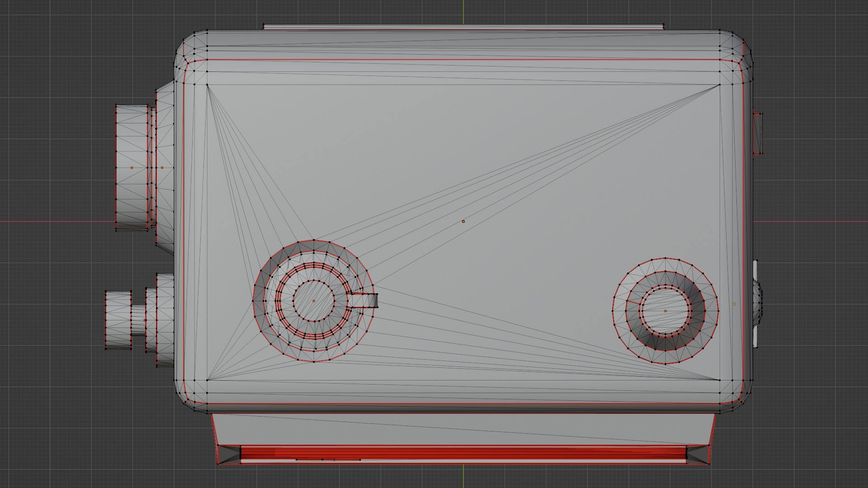Click the origin dot inside the left dial

pos(314,300)
